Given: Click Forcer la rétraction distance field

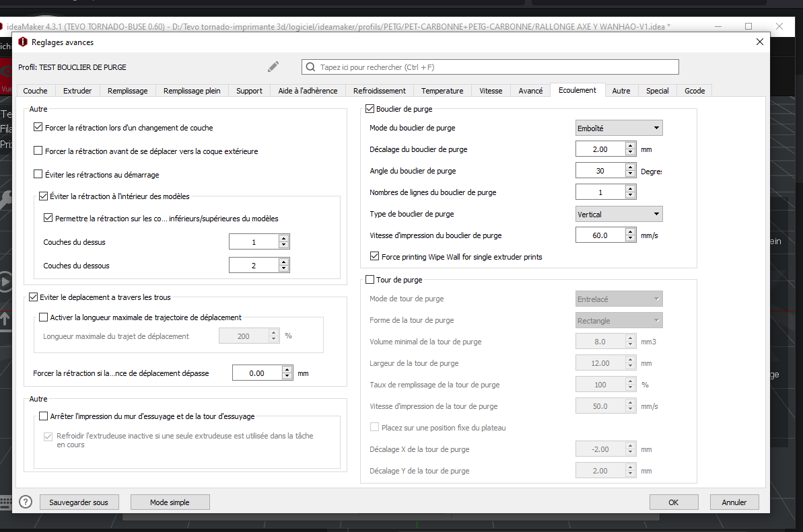Looking at the screenshot, I should (257, 373).
